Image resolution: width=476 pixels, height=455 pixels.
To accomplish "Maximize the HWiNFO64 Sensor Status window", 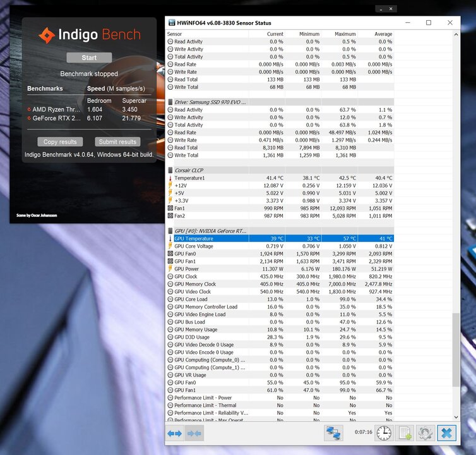I will [429, 23].
